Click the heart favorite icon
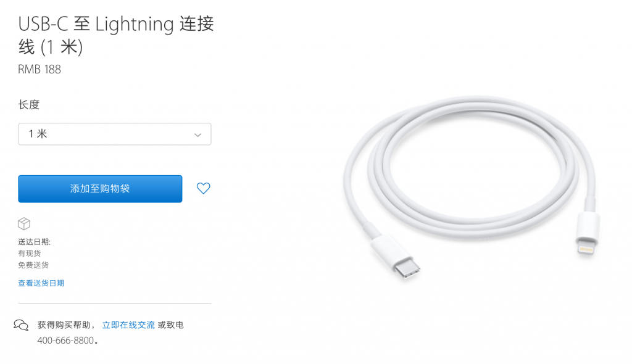The image size is (632, 364). (203, 188)
